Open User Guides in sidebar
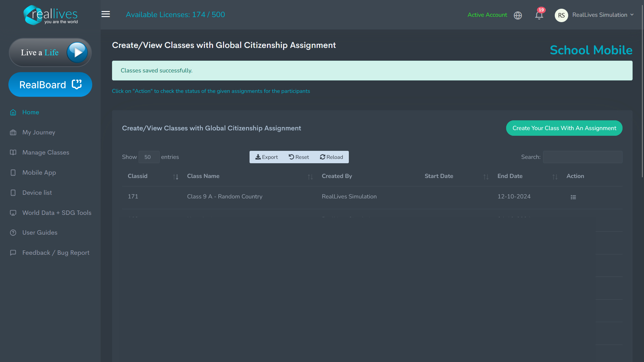The image size is (644, 362). 40,233
